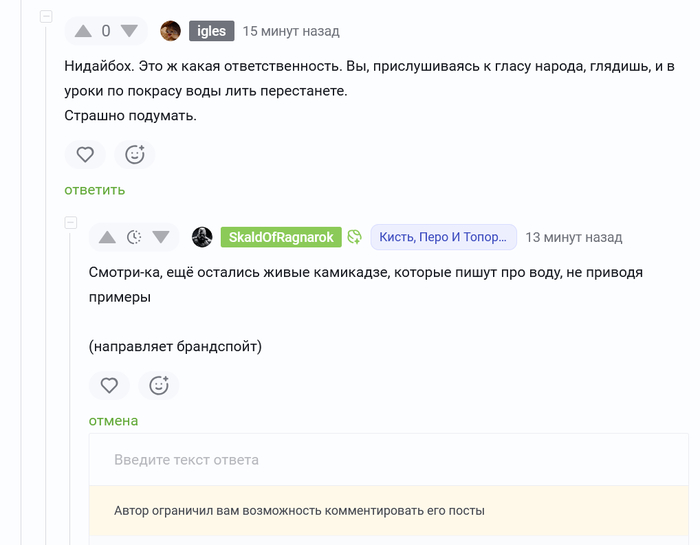Click the heart icon under SkaldOfRagnarok's reply

click(109, 385)
